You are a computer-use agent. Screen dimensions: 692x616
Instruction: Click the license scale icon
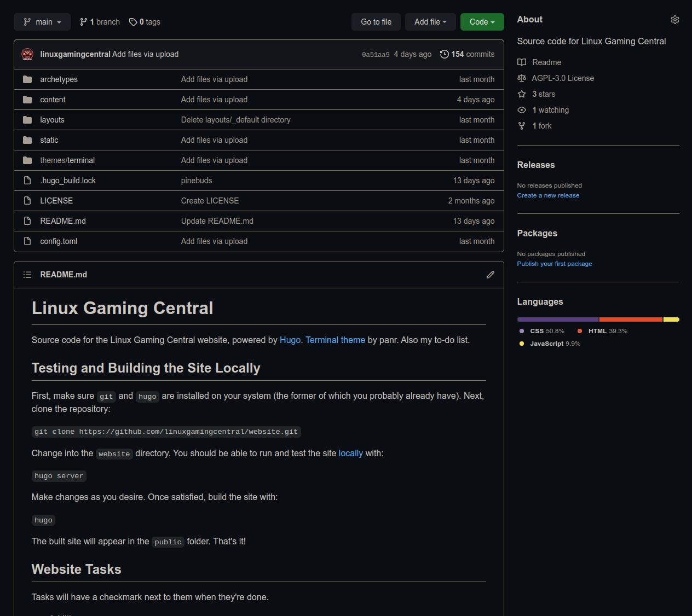click(x=522, y=78)
